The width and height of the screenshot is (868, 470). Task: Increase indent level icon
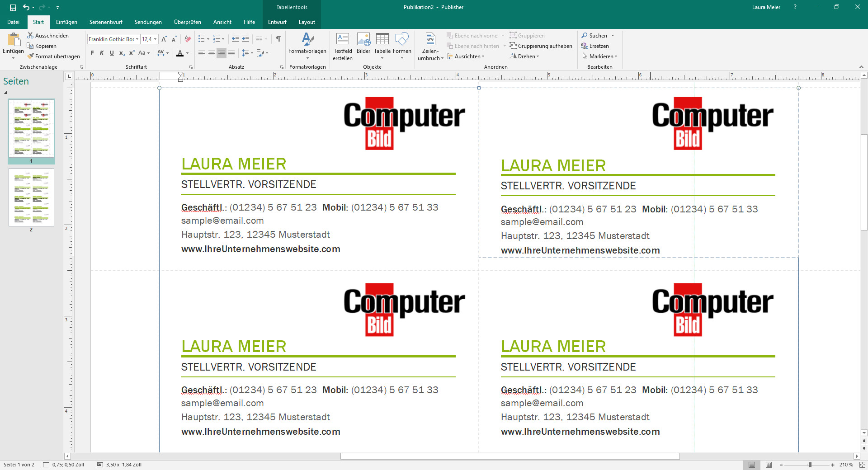point(245,39)
